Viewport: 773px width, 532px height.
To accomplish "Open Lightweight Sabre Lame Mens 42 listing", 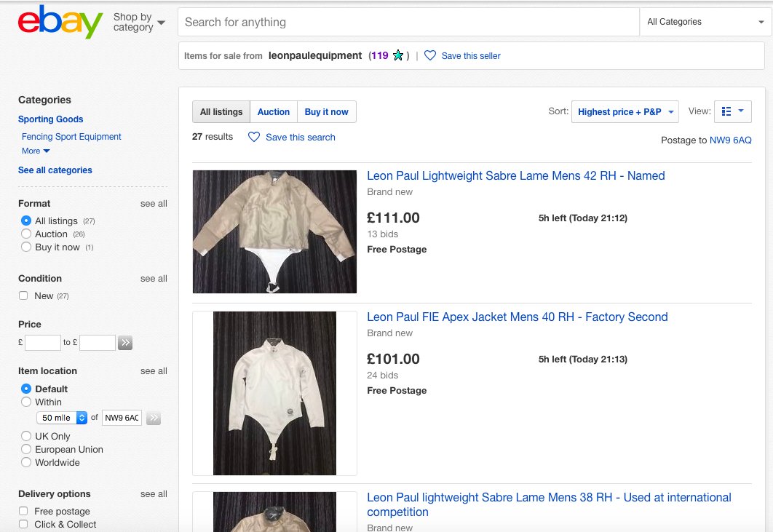I will point(515,175).
